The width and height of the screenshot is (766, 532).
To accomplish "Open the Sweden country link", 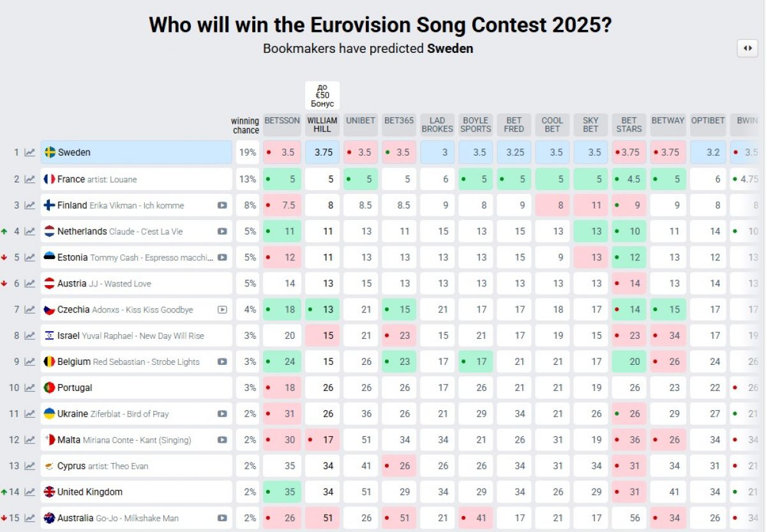I will coord(74,152).
